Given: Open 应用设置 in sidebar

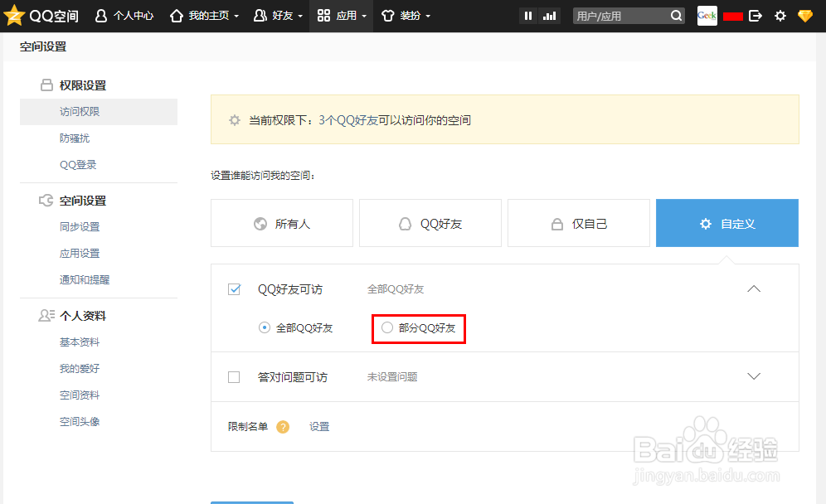Looking at the screenshot, I should pyautogui.click(x=80, y=254).
